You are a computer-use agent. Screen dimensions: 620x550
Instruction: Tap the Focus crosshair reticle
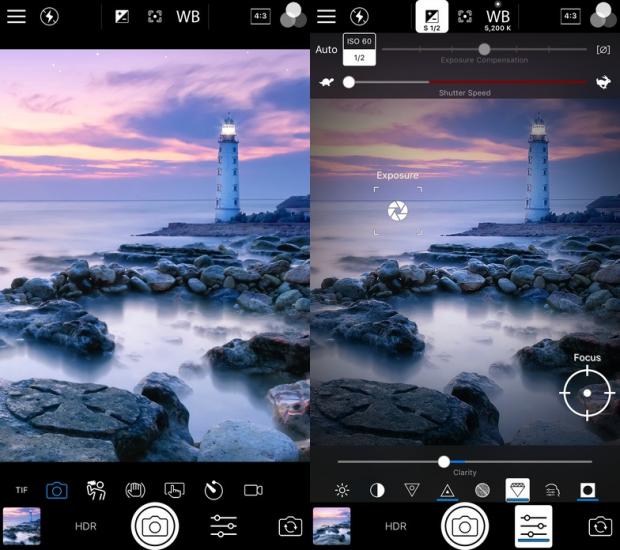[587, 393]
